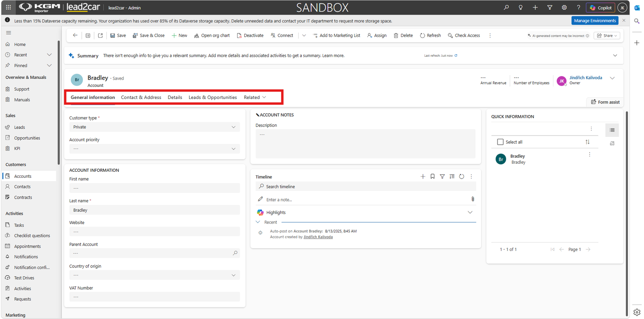Viewport: 644px width, 319px height.
Task: Open the settings gear in top bar
Action: [564, 7]
